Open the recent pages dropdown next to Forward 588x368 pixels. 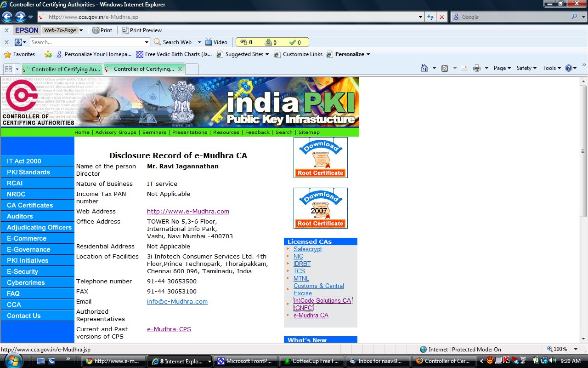coord(31,17)
